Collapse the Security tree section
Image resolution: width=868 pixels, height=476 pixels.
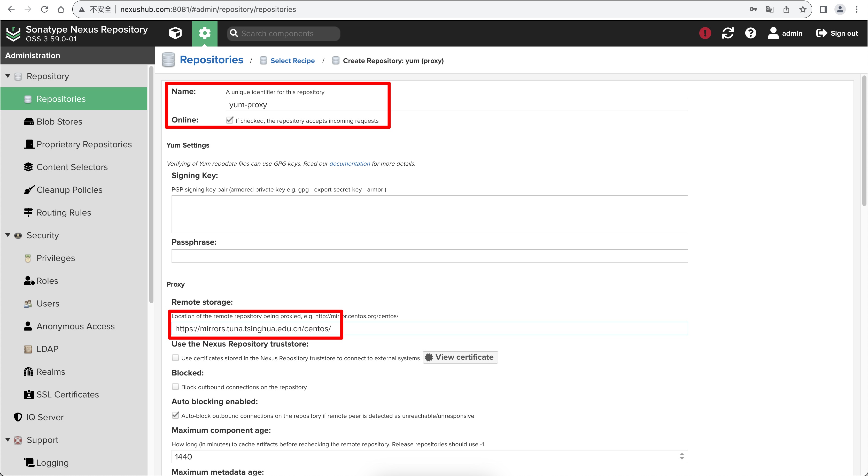8,235
